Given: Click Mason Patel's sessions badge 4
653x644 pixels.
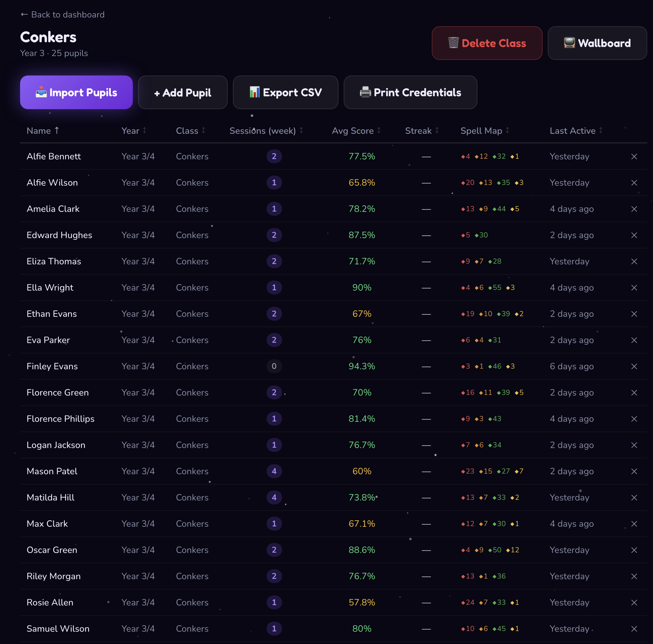Looking at the screenshot, I should click(x=274, y=471).
